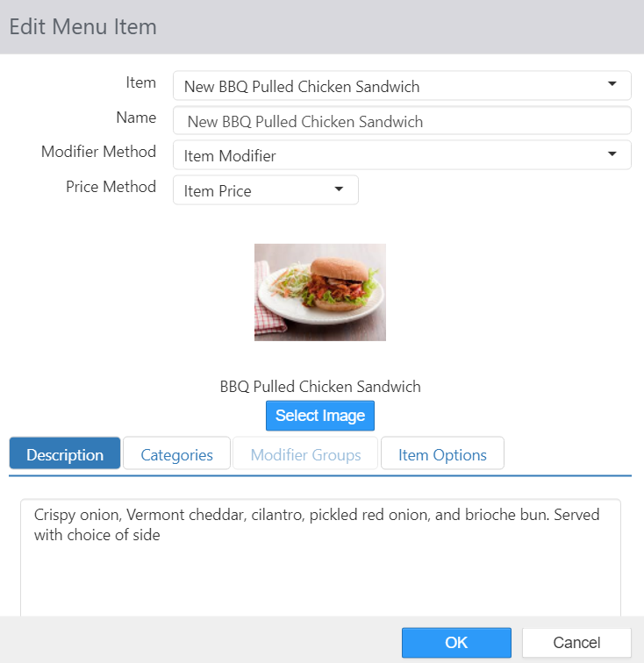The height and width of the screenshot is (663, 644).
Task: Confirm changes with the OK button
Action: click(x=456, y=642)
